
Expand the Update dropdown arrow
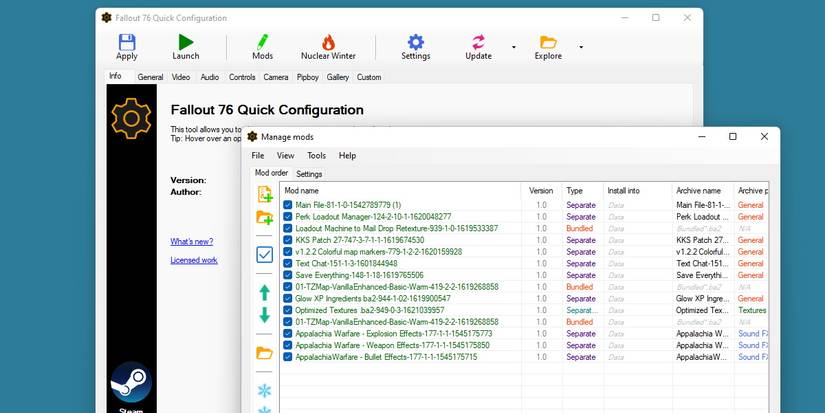(514, 46)
